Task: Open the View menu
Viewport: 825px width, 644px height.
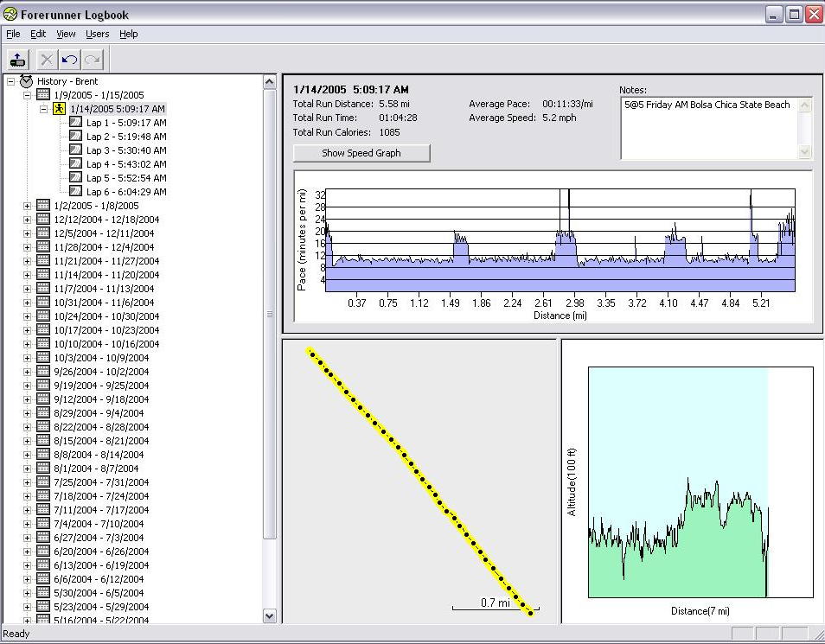Action: [x=66, y=34]
